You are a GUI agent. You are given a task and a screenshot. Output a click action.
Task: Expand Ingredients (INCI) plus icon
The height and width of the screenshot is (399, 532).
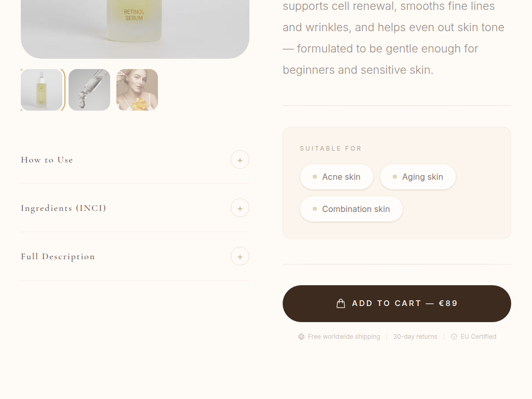point(240,208)
